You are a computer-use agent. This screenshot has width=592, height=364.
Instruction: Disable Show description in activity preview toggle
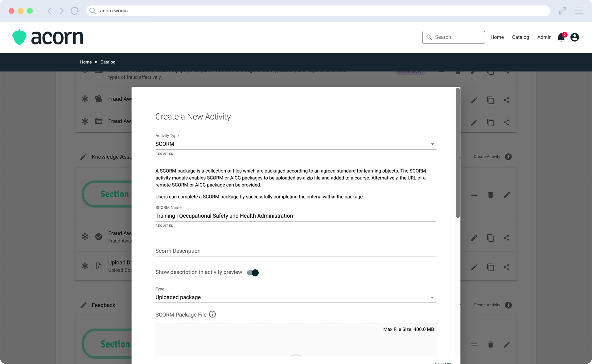pos(253,273)
